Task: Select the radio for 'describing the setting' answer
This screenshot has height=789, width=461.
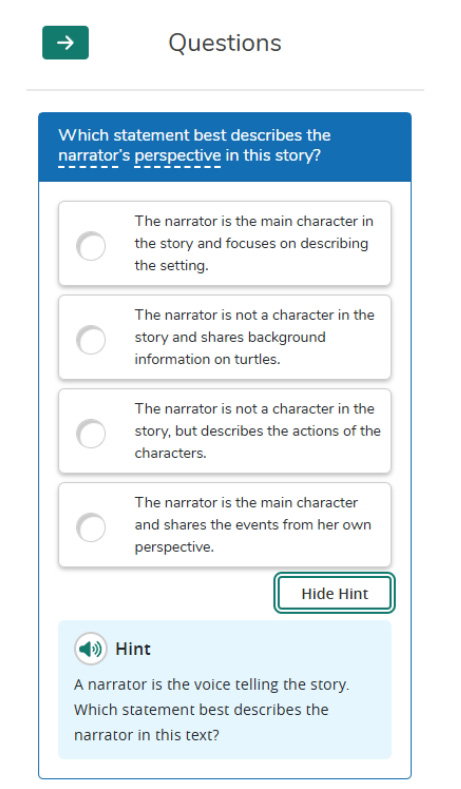Action: (91, 246)
